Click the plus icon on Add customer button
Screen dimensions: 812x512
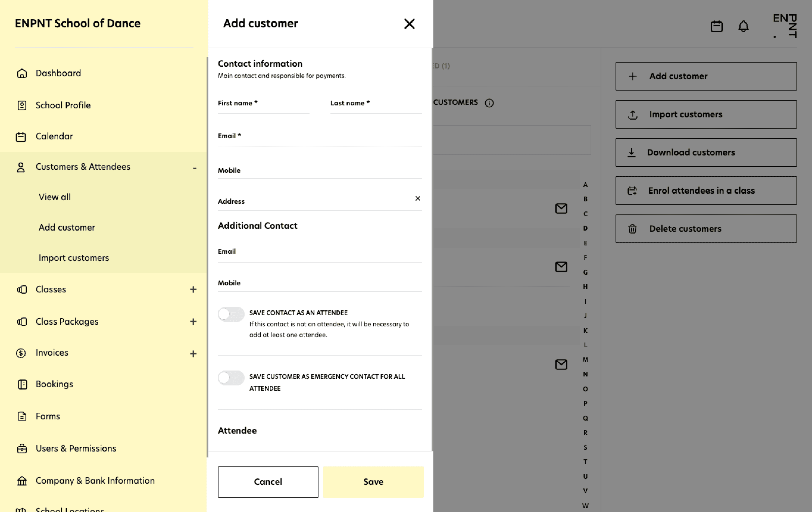tap(633, 76)
